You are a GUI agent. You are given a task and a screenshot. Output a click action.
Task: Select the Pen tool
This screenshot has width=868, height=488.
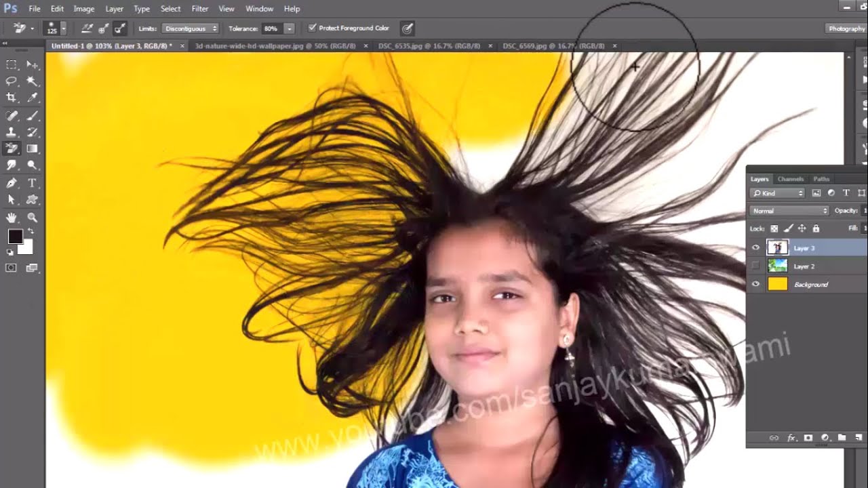12,183
